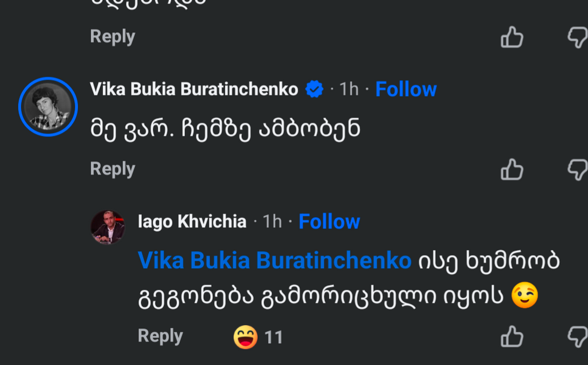The width and height of the screenshot is (588, 365).
Task: Open Iago Khvichia's profile name link
Action: (192, 222)
